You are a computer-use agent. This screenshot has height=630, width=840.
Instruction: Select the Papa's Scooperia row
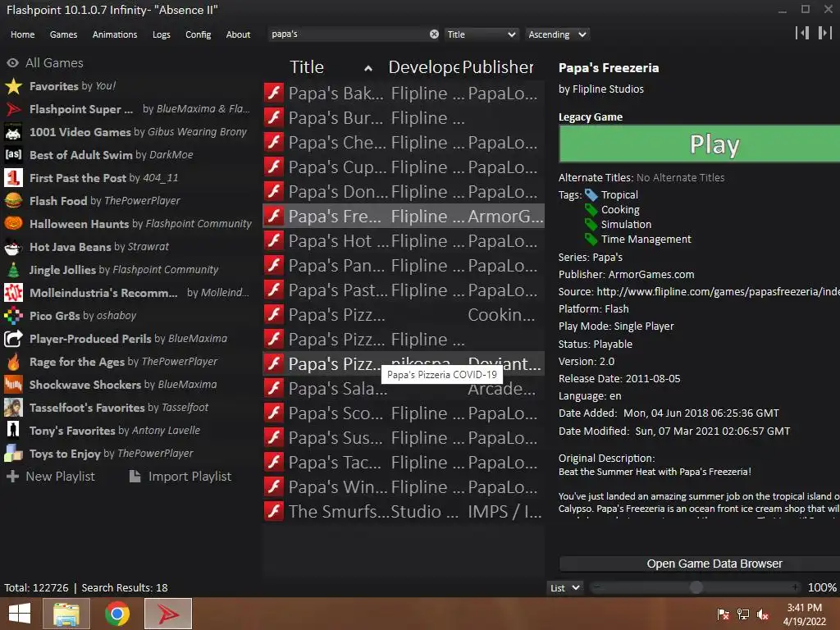[x=404, y=413]
